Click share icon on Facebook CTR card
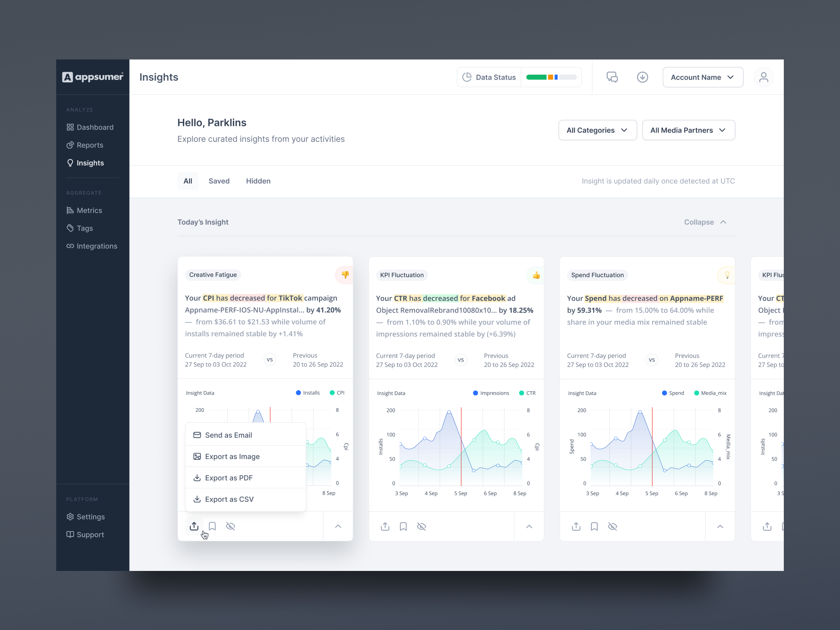 point(385,526)
